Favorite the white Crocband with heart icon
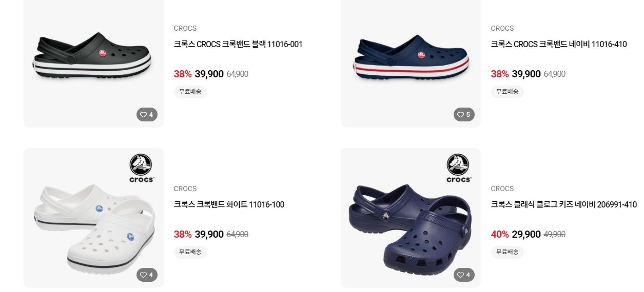Screen dimensions: 644x292 [147, 275]
